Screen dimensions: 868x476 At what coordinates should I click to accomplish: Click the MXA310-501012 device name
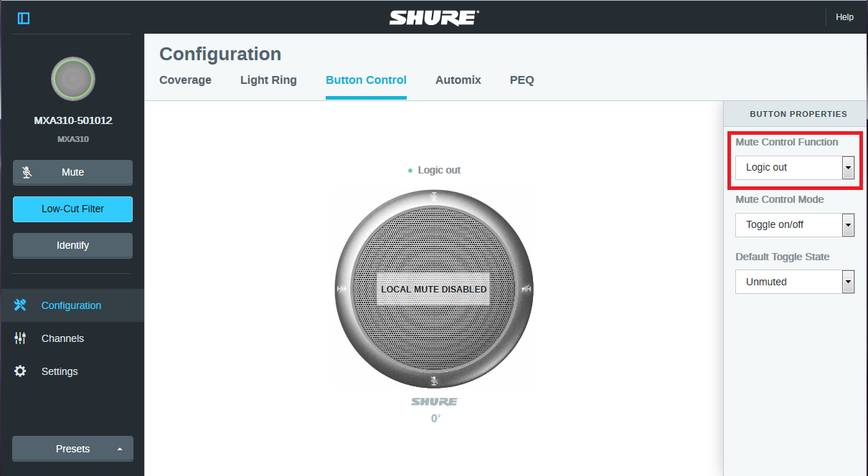pyautogui.click(x=73, y=120)
